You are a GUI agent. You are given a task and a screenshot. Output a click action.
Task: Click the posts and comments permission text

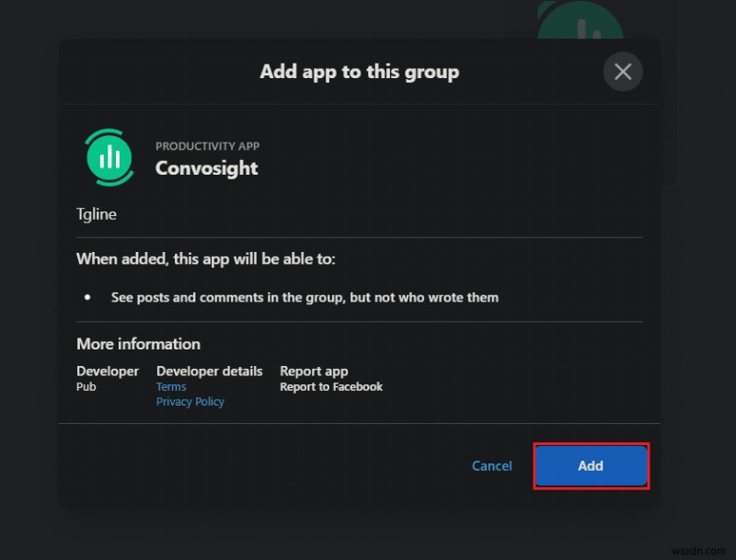pyautogui.click(x=305, y=297)
